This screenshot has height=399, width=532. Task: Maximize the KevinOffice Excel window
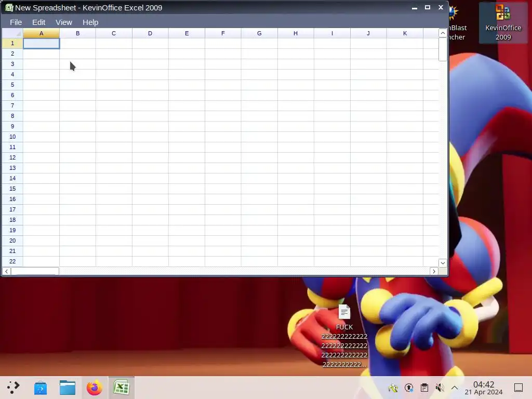point(428,7)
